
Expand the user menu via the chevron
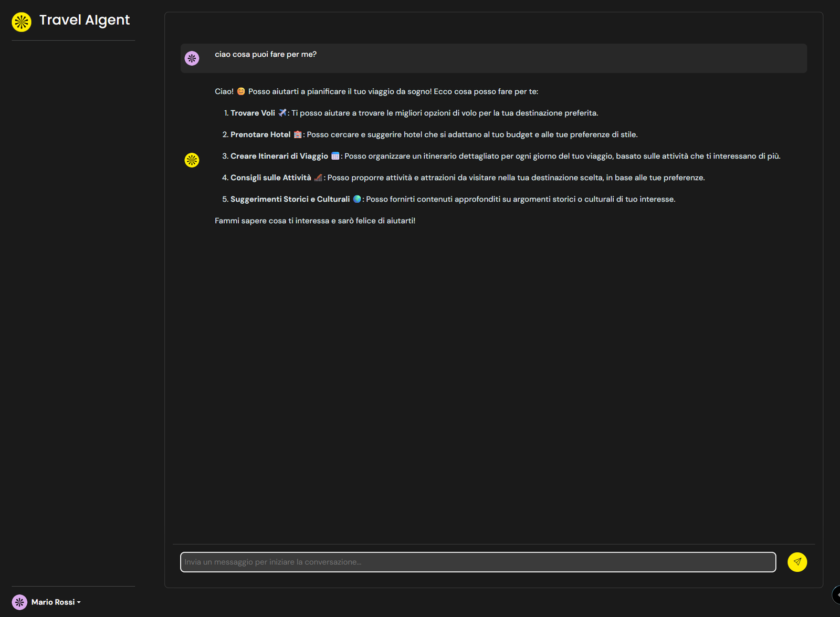pos(79,602)
